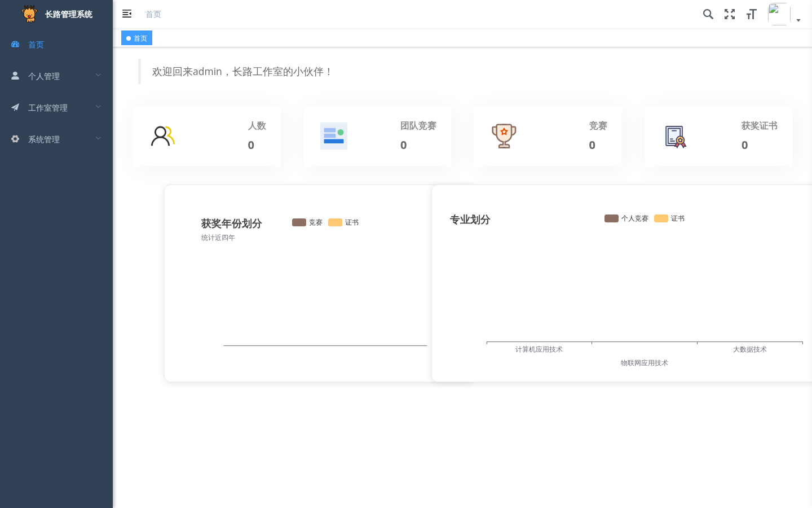Click the certificate icon on 获奖证书 card
Viewport: 812px width, 508px height.
675,137
